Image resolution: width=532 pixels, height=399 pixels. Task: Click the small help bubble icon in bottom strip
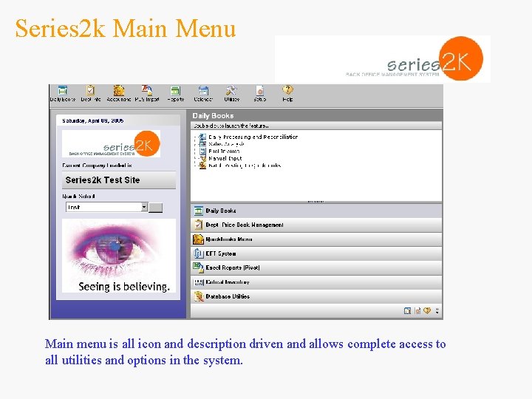[427, 310]
